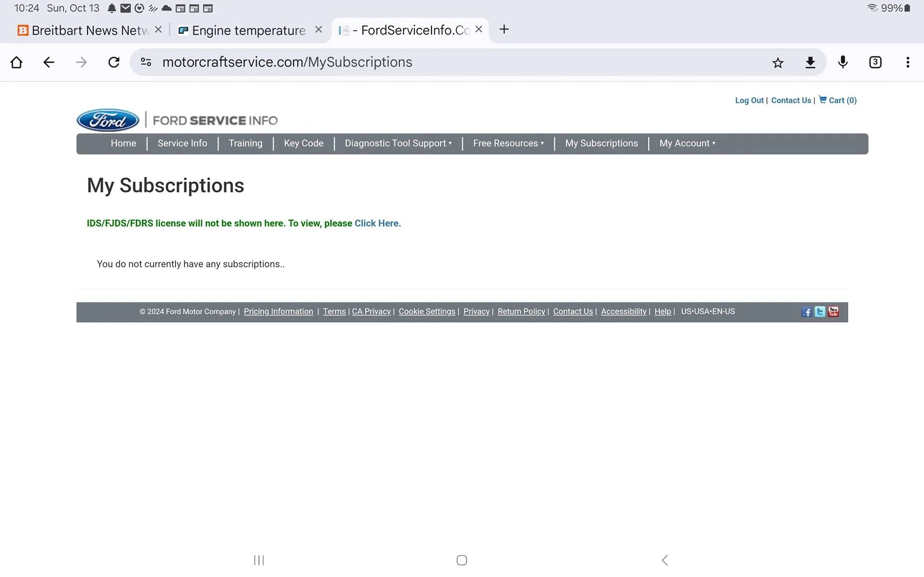The image size is (924, 577).
Task: Click the Ford oval logo
Action: click(108, 120)
